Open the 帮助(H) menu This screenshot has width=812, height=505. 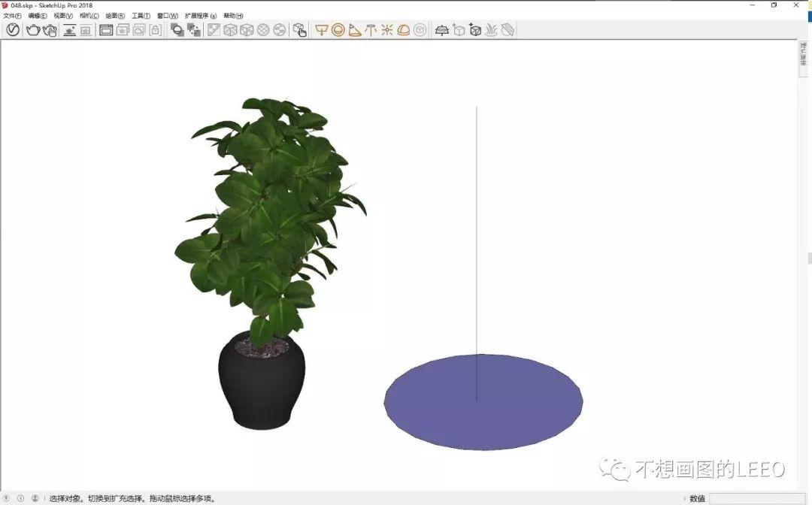tap(233, 16)
